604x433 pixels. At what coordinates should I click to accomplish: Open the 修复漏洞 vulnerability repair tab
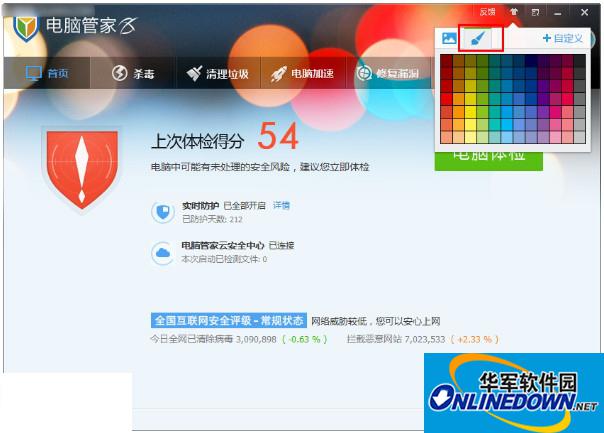click(x=386, y=73)
